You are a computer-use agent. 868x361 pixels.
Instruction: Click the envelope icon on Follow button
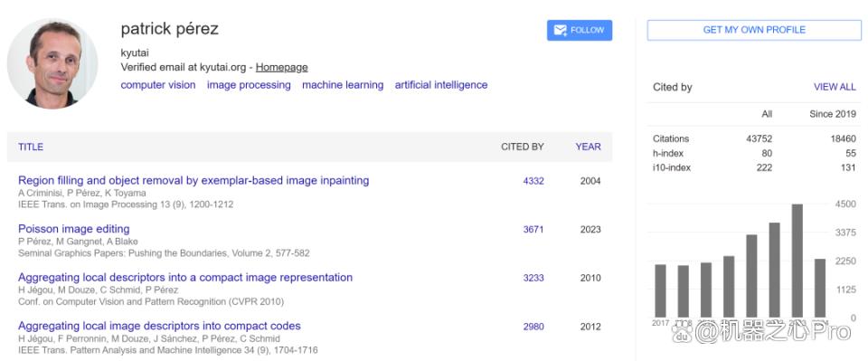click(x=561, y=31)
